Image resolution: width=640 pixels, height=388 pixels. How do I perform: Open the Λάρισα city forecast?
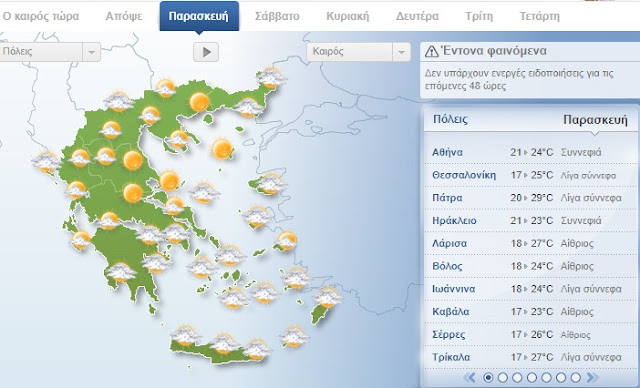449,244
